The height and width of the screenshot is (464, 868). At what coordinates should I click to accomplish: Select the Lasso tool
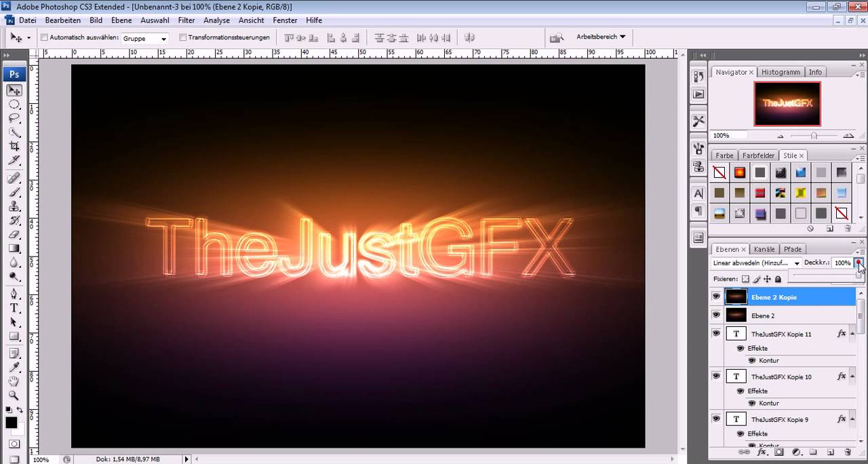[14, 119]
